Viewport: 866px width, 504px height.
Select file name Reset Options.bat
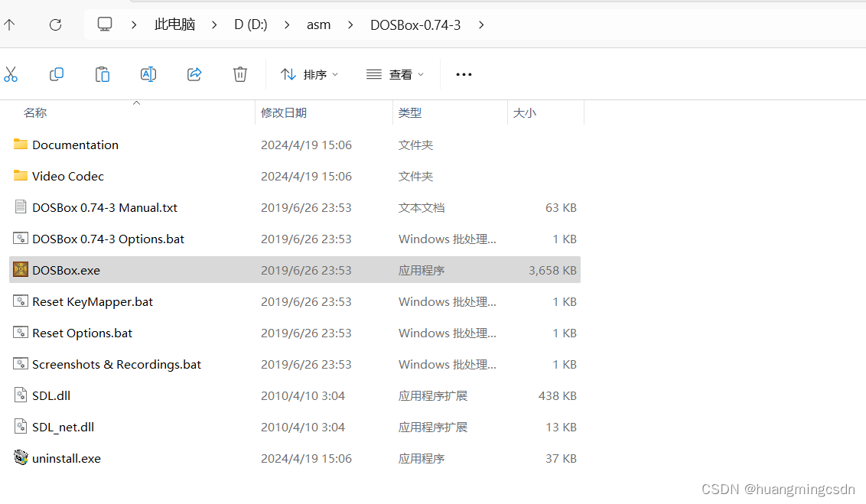(83, 333)
